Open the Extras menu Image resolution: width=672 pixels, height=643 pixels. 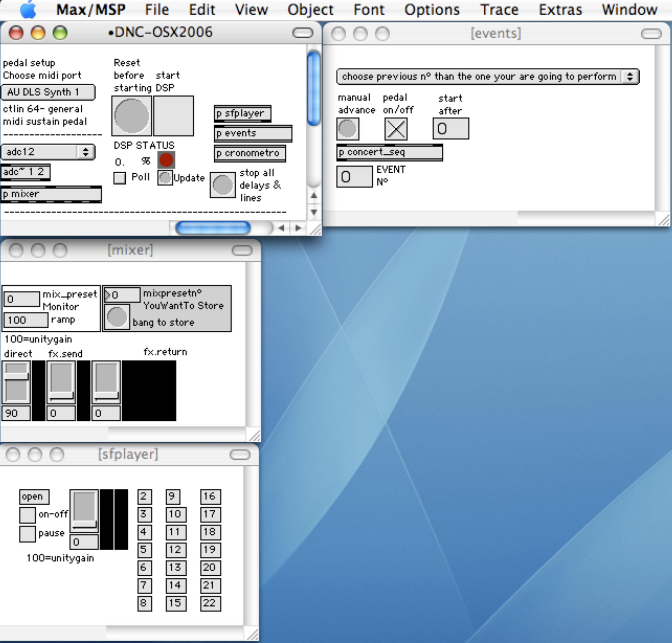click(x=560, y=10)
